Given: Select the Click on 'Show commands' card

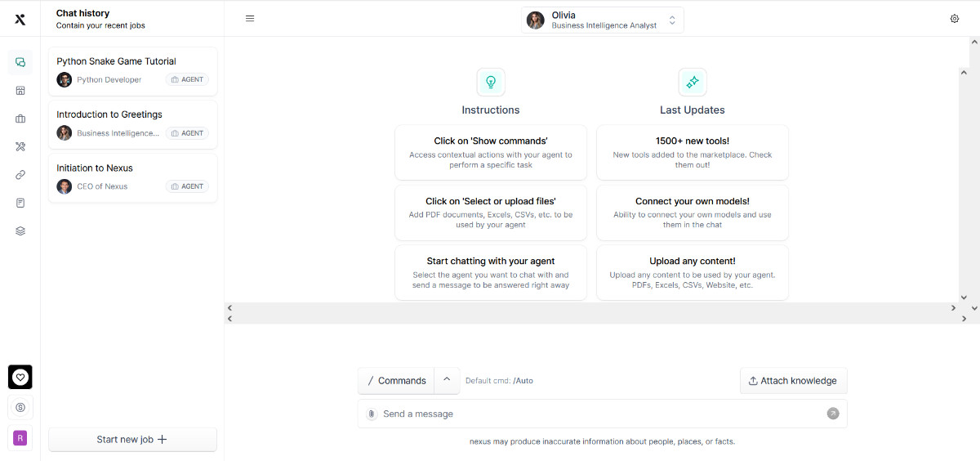Looking at the screenshot, I should point(491,152).
